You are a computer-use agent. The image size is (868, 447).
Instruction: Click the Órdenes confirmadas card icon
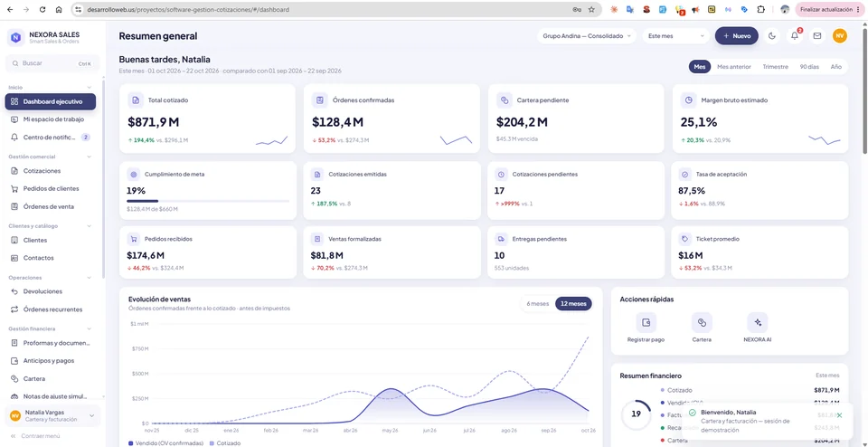tap(320, 100)
